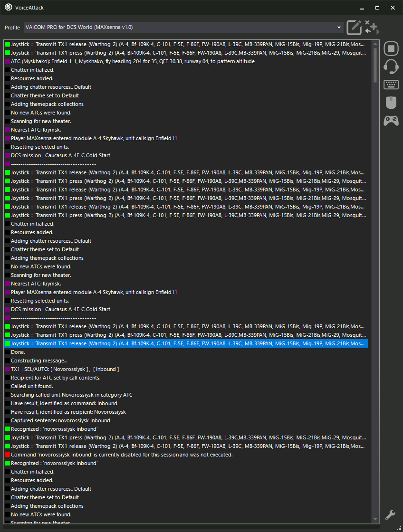Open the profile editor pencil icon
Image resolution: width=403 pixels, height=532 pixels.
[x=354, y=28]
